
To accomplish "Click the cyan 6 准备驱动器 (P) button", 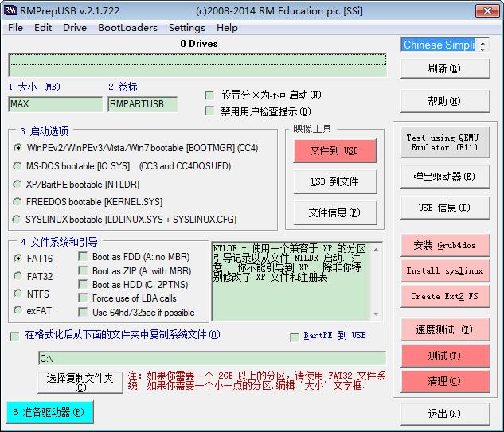I will [50, 412].
